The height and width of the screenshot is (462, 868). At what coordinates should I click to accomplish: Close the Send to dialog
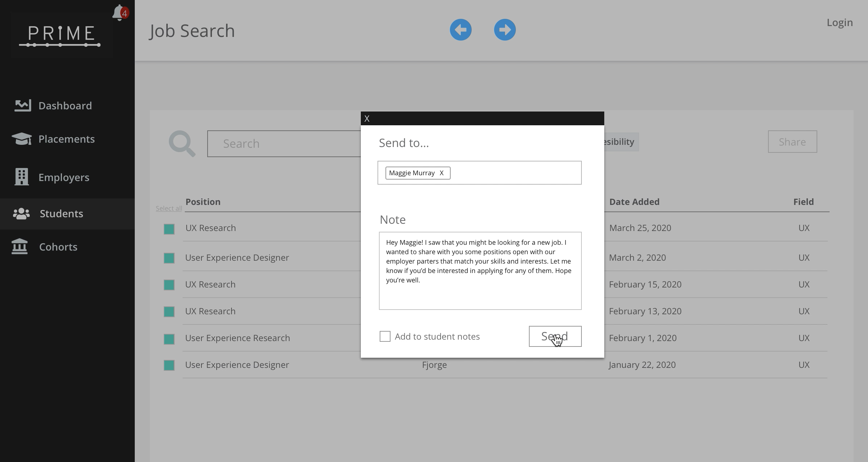(x=367, y=119)
